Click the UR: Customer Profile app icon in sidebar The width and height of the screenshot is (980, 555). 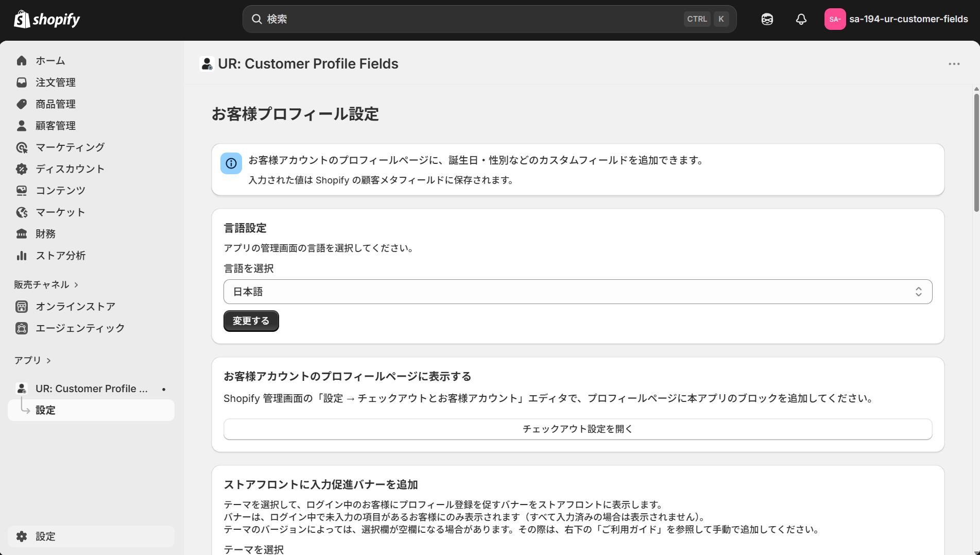coord(22,389)
